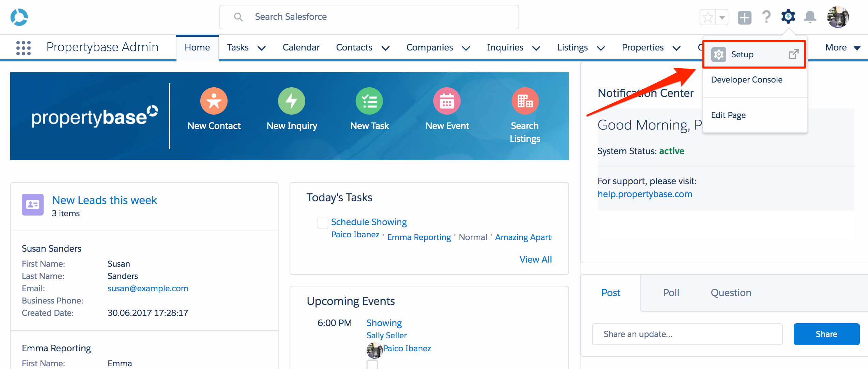
Task: Open Emma Reporting link in Today's Tasks
Action: tap(419, 237)
